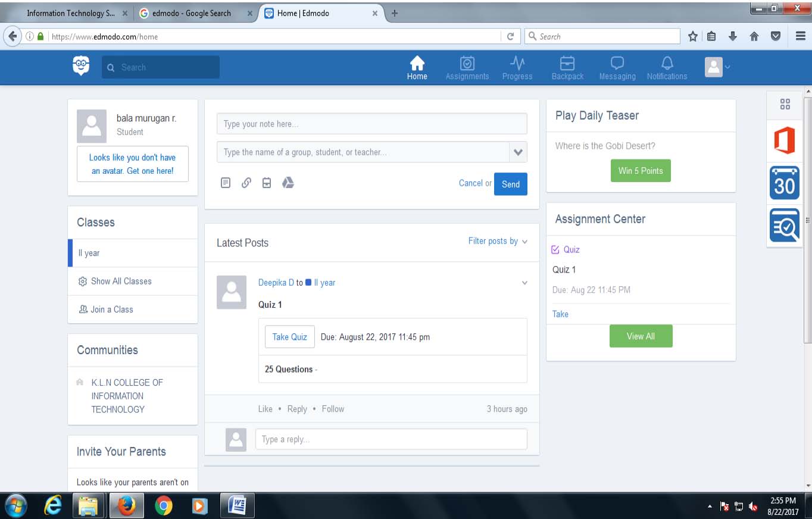This screenshot has width=812, height=519.
Task: Click the Send button
Action: 511,184
